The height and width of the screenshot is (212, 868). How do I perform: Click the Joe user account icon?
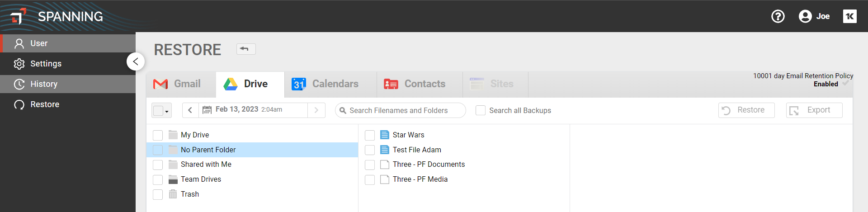[805, 16]
